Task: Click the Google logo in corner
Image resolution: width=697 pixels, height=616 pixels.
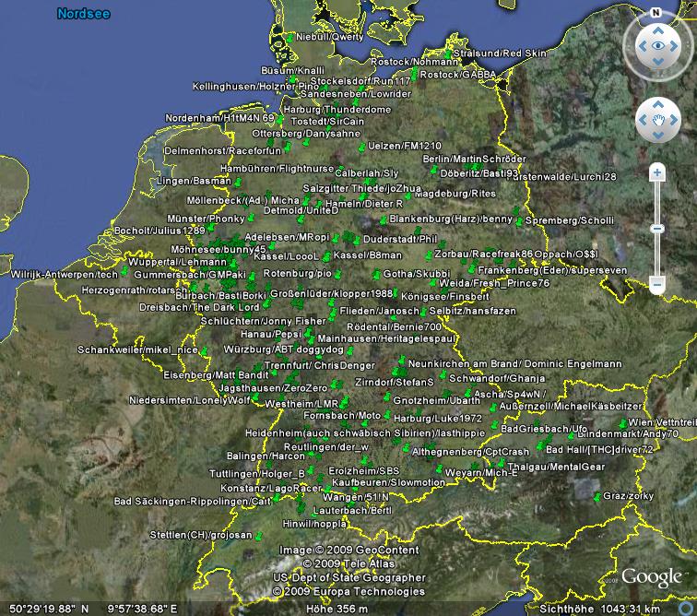Action: point(651,578)
